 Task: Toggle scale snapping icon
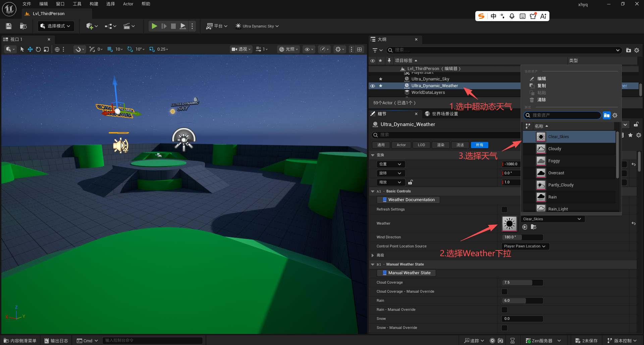click(152, 49)
